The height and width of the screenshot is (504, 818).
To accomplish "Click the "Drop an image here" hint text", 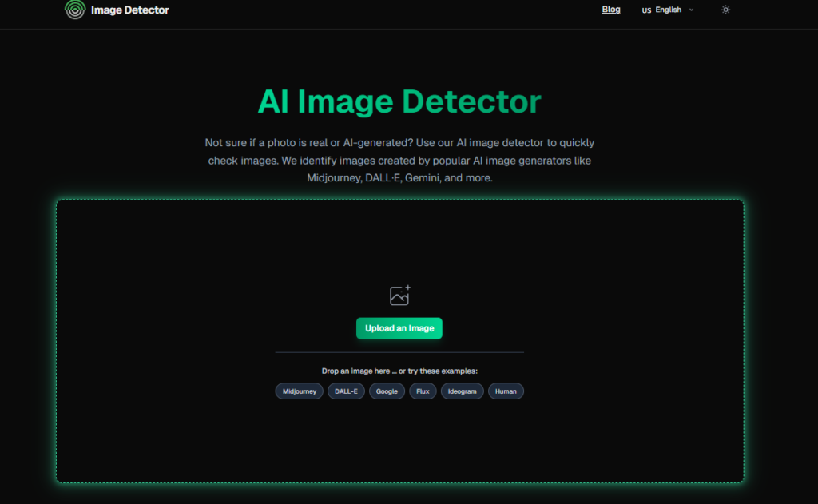I will coord(399,371).
